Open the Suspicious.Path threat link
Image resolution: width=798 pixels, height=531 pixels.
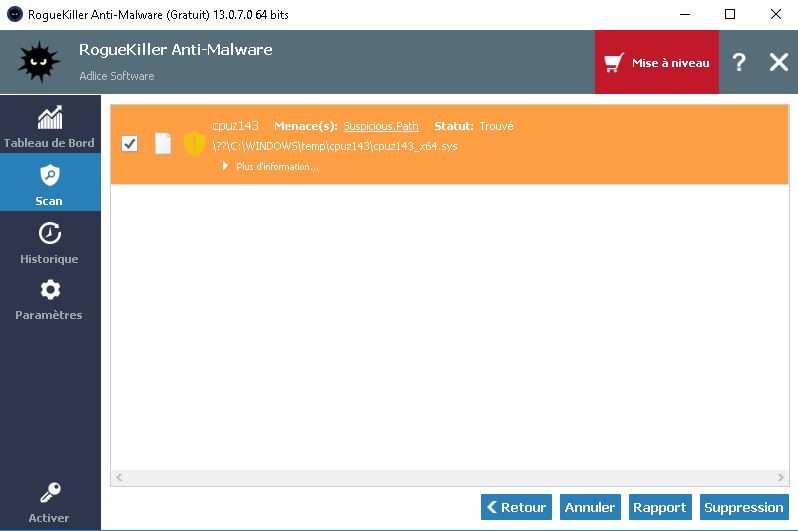coord(381,126)
